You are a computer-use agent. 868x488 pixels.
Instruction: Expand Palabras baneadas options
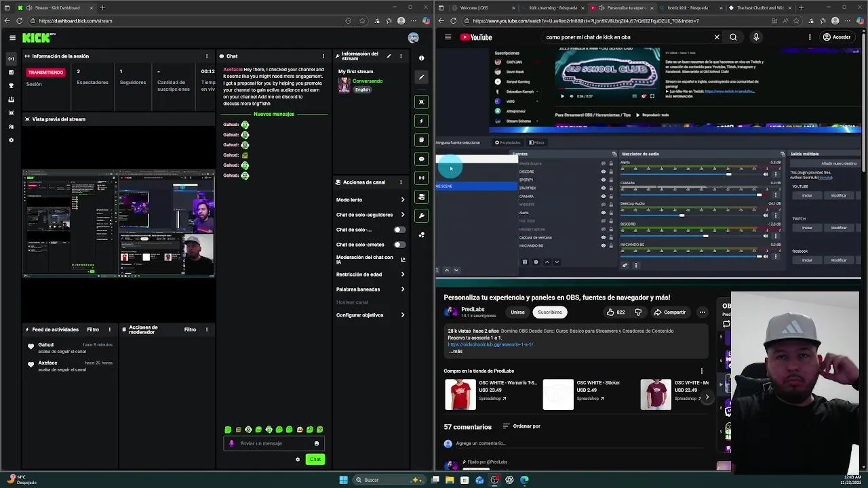tap(370, 289)
